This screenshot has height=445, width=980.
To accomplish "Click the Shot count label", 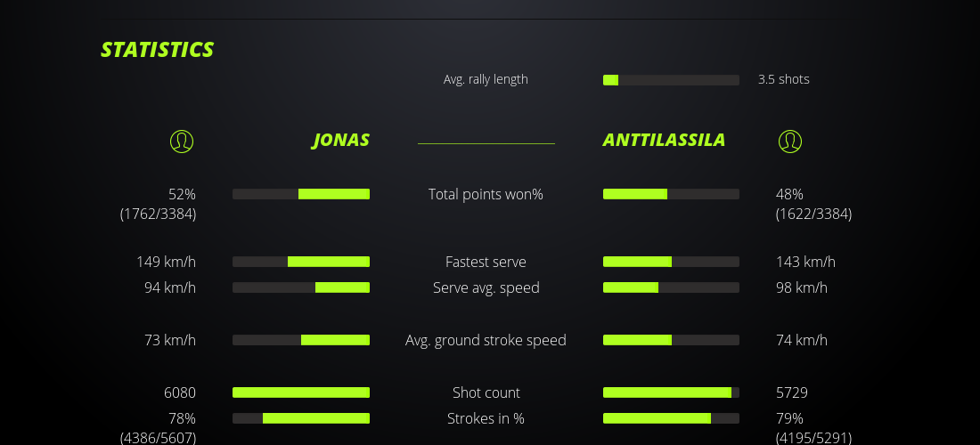I will pos(486,392).
